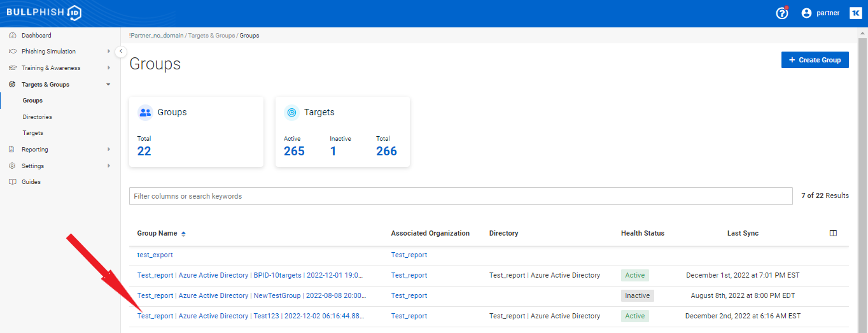Click the Training & Awareness graduation cap icon

pos(12,68)
